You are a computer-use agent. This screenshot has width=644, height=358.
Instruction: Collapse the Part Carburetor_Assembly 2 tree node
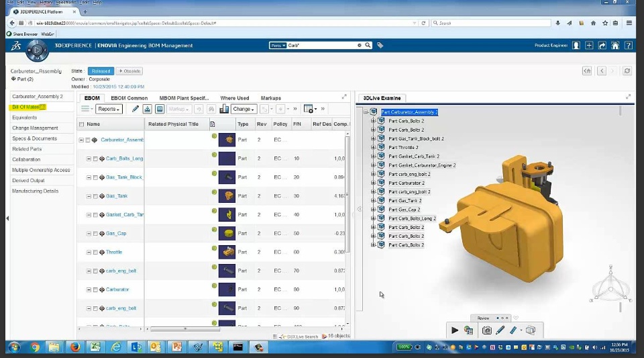point(366,111)
